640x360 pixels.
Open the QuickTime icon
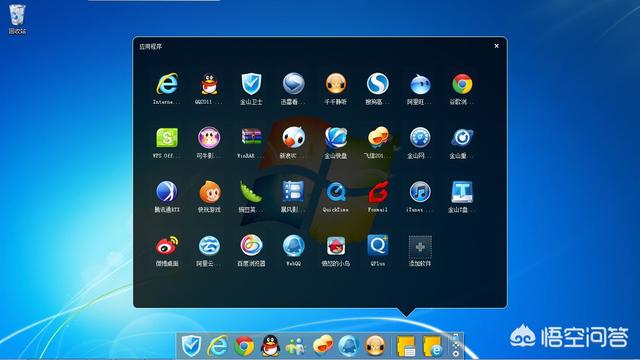pos(336,191)
